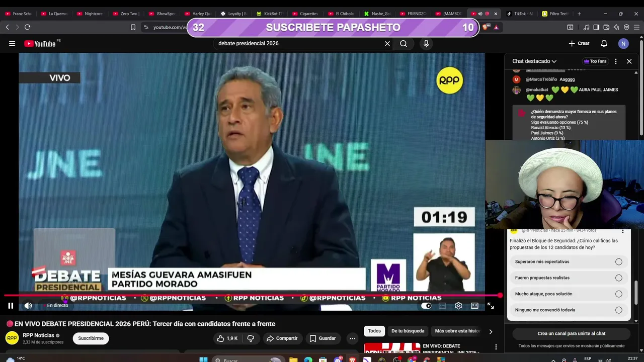The width and height of the screenshot is (644, 362).
Task: Bookmark this page in the address bar
Action: point(133,27)
